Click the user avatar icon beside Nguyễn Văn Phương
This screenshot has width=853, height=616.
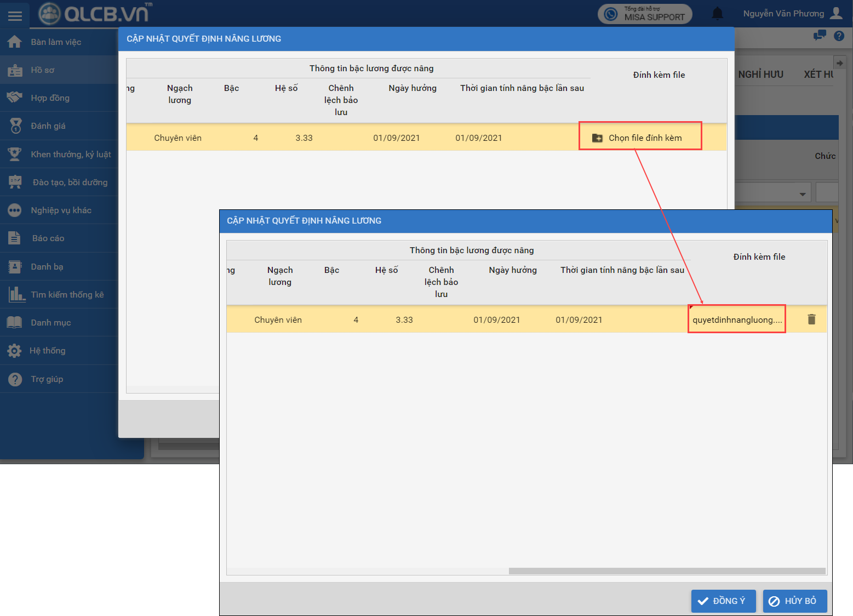pyautogui.click(x=836, y=13)
